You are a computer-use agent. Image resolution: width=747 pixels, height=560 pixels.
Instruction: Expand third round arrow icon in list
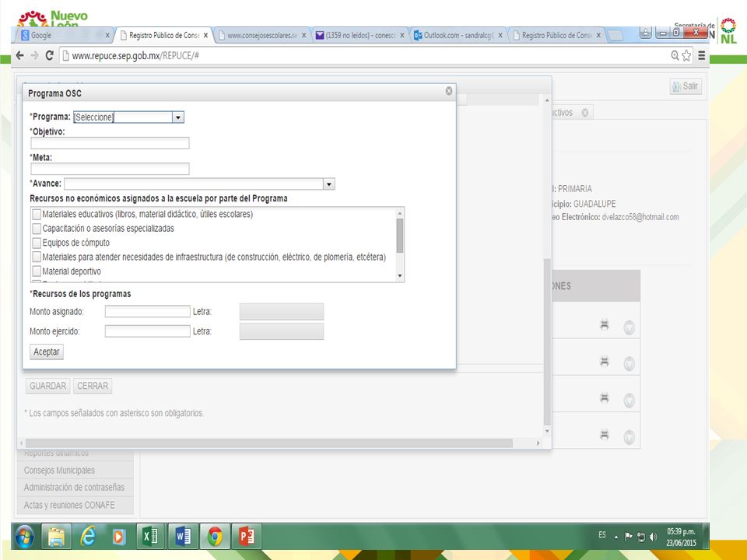[x=630, y=401]
